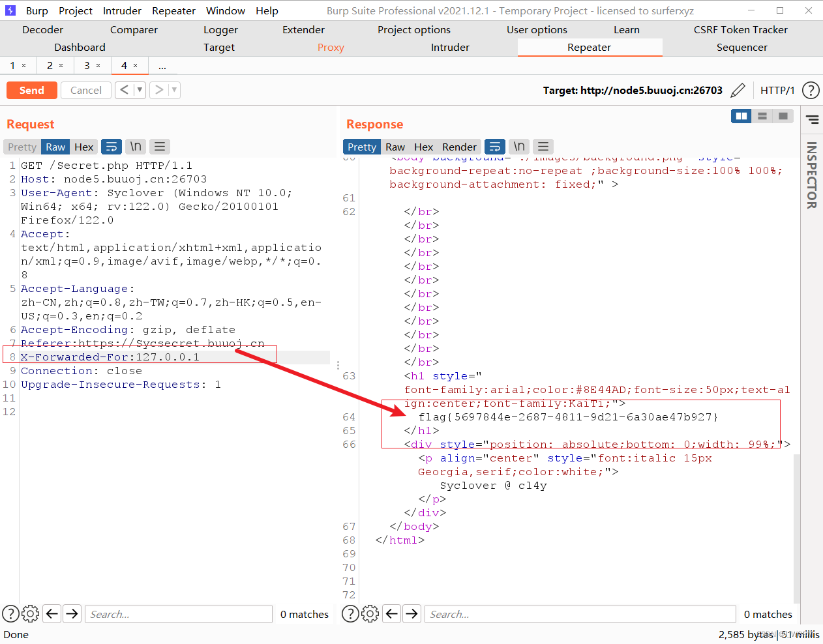Show request non-printable chars \n button
Image resolution: width=823 pixels, height=644 pixels.
[x=136, y=147]
